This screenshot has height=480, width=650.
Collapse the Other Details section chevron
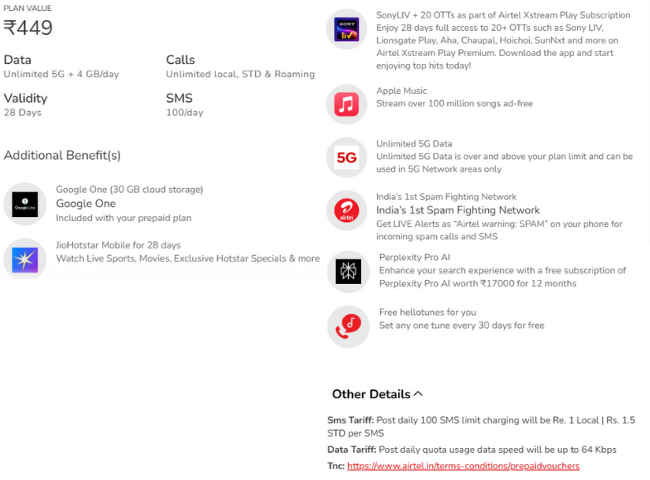tap(418, 394)
